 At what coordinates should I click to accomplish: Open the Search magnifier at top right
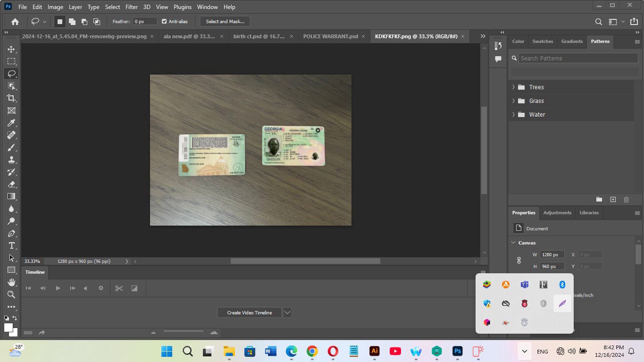(x=598, y=21)
